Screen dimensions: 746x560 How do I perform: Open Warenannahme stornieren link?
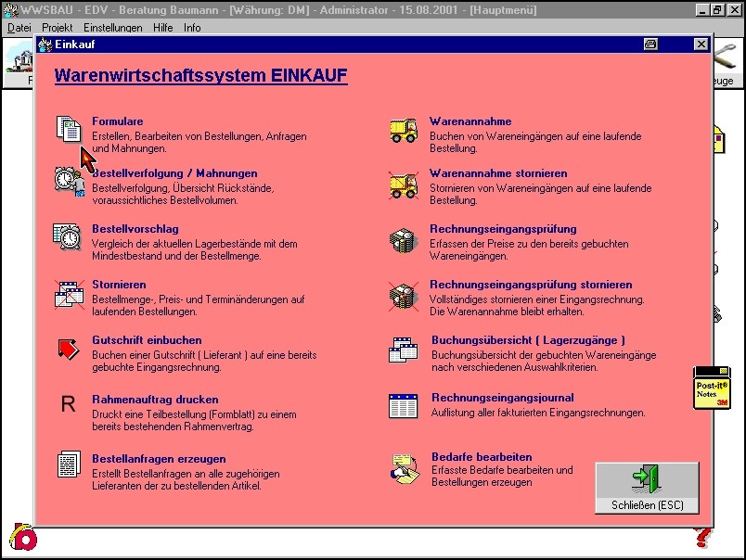pos(498,173)
